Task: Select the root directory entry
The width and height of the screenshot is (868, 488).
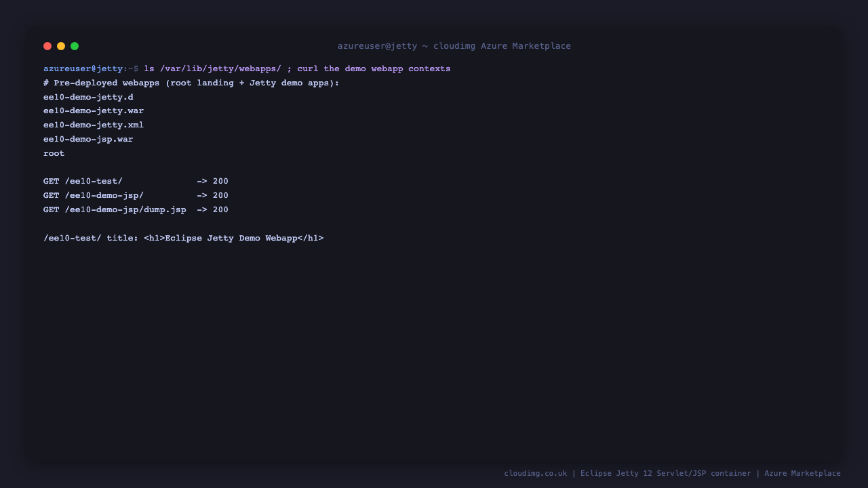Action: point(54,154)
